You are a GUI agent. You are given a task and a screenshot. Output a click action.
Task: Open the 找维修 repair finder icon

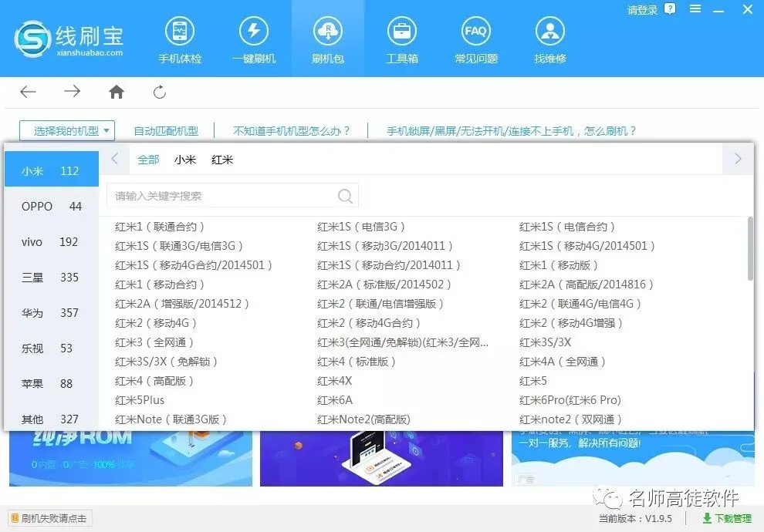[x=550, y=40]
